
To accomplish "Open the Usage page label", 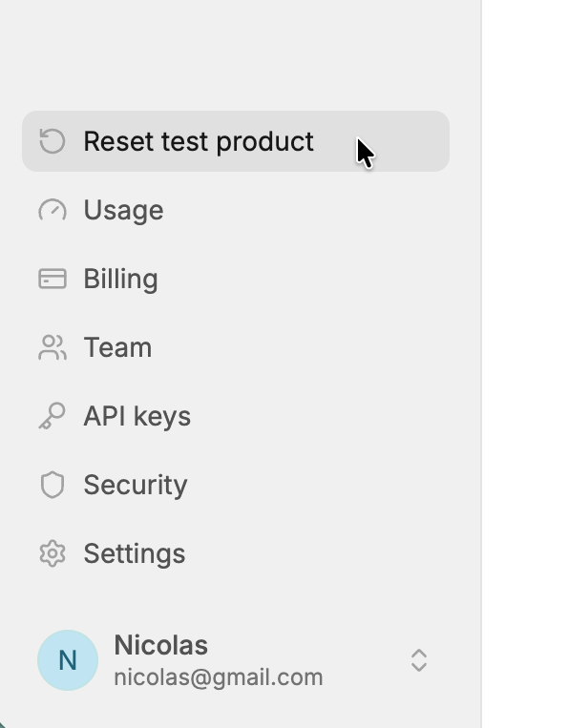I will coord(123,211).
